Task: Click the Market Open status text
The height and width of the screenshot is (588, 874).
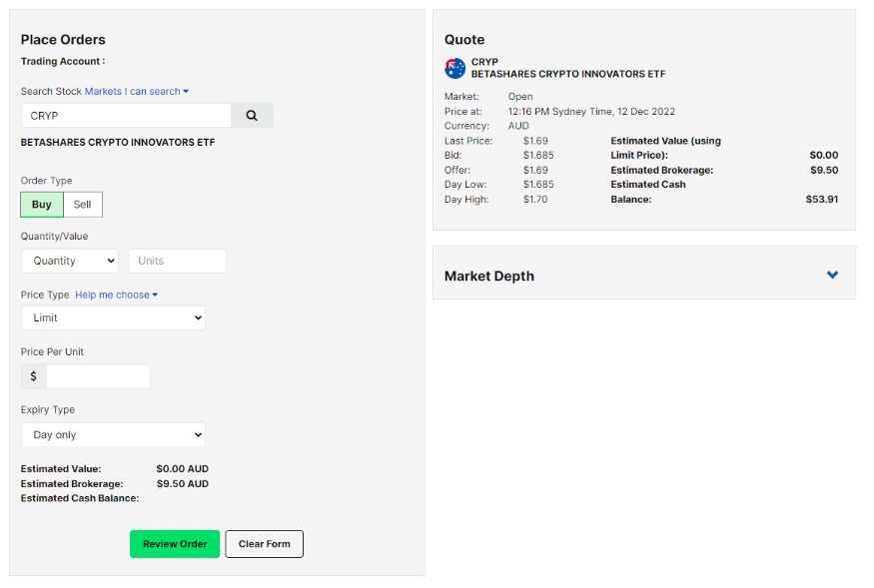Action: pos(520,97)
